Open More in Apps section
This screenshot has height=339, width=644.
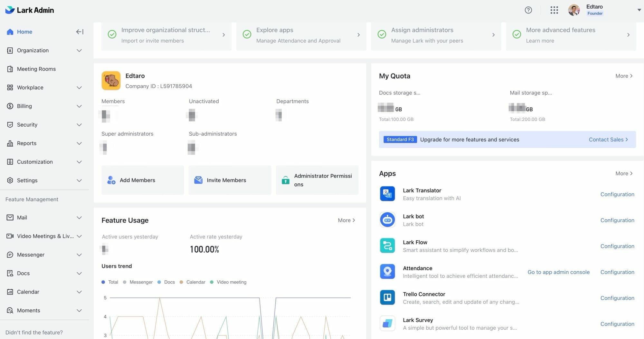pyautogui.click(x=624, y=173)
